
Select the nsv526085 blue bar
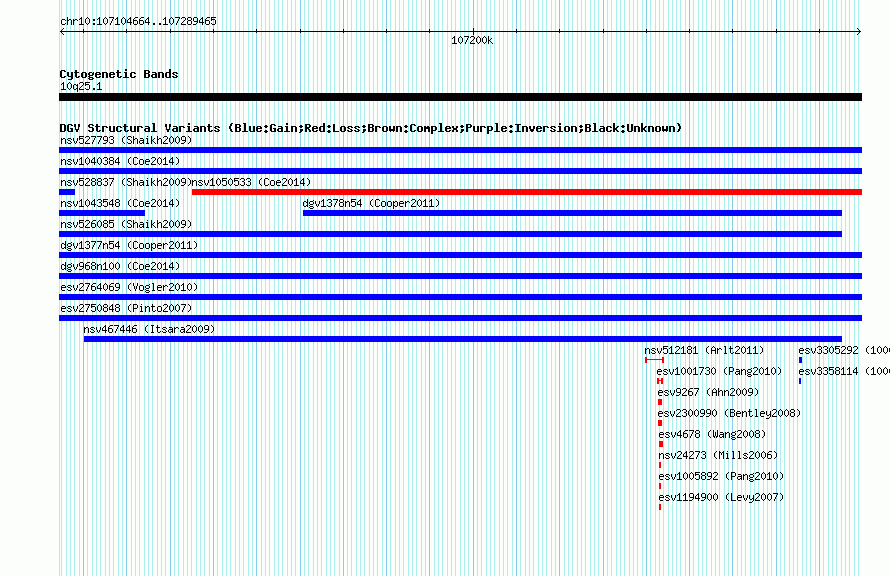(x=451, y=234)
